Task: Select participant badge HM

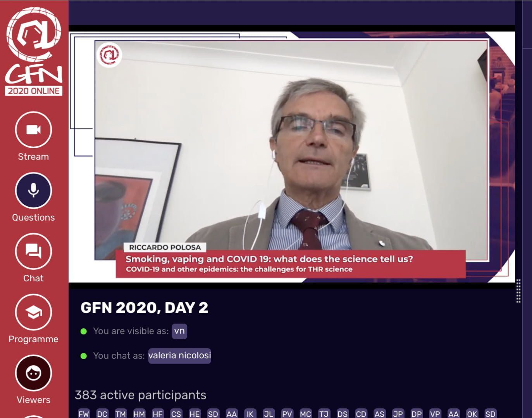Action: pyautogui.click(x=139, y=414)
